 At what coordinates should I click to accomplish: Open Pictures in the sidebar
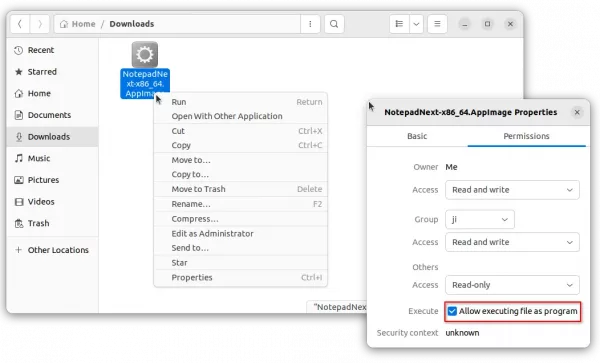click(52, 180)
